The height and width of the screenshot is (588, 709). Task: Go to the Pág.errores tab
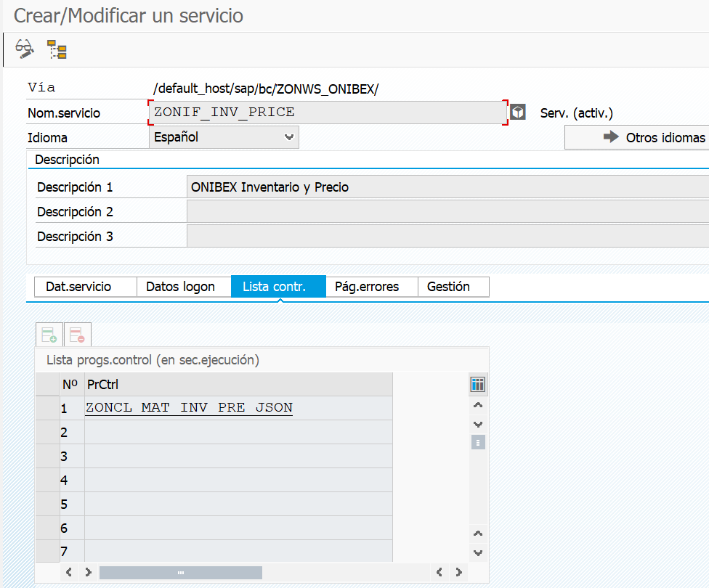tap(367, 287)
